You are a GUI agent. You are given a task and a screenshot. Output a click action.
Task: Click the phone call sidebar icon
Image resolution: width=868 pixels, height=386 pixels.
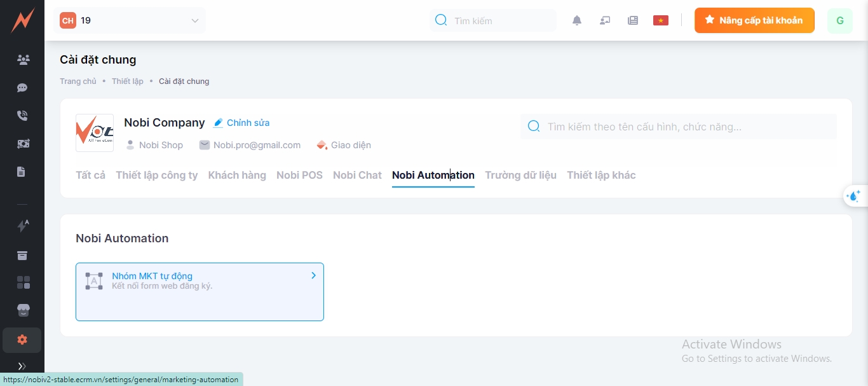[x=22, y=116]
